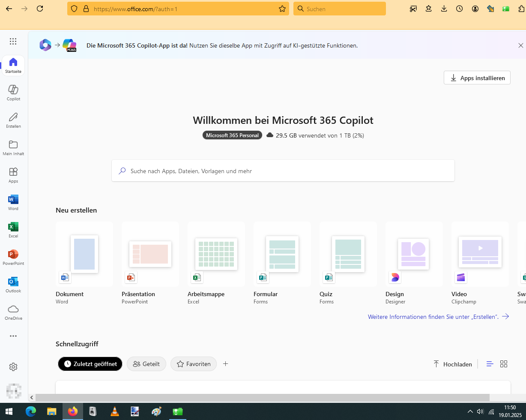Reload the page in browser
The height and width of the screenshot is (420, 526).
40,9
